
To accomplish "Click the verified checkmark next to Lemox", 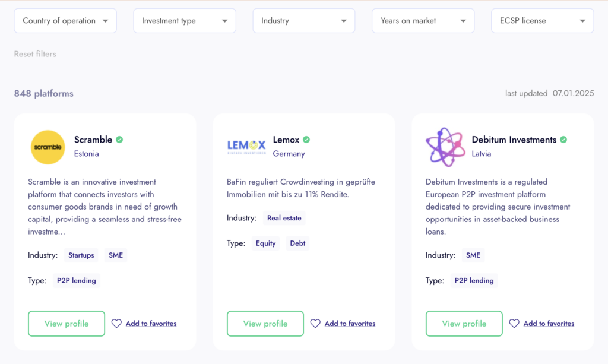I will tap(306, 140).
